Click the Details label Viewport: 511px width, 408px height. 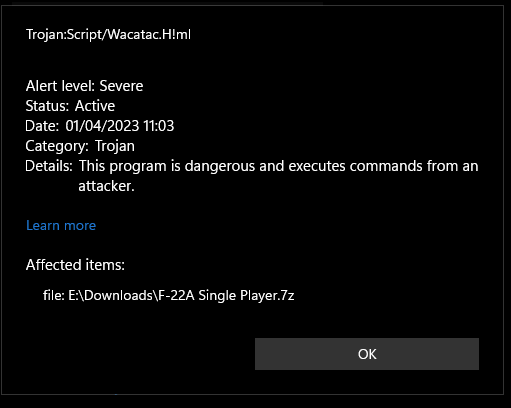49,166
